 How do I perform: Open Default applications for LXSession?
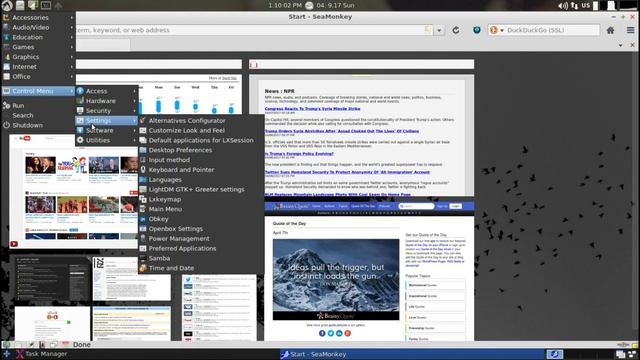pyautogui.click(x=201, y=140)
